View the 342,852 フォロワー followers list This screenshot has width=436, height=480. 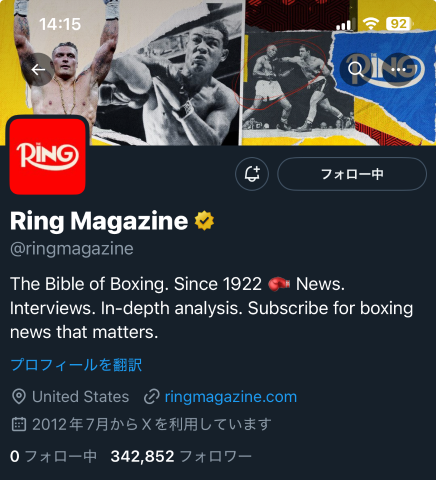pos(181,456)
